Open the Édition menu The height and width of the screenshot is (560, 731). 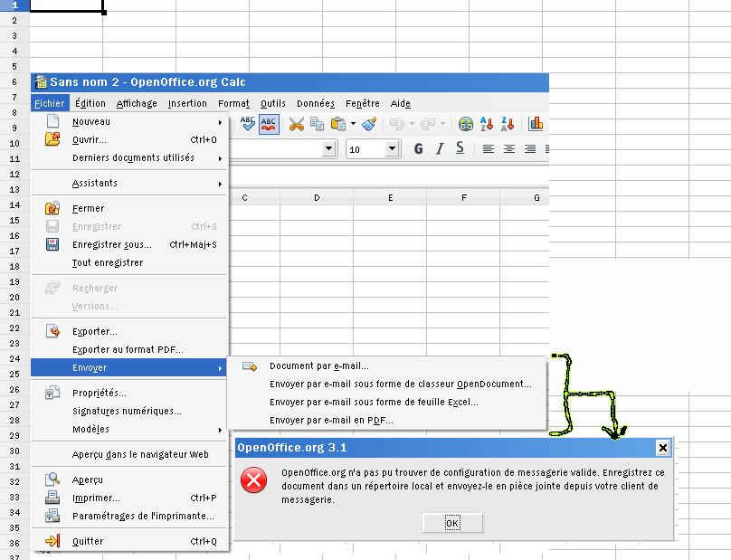[x=90, y=103]
